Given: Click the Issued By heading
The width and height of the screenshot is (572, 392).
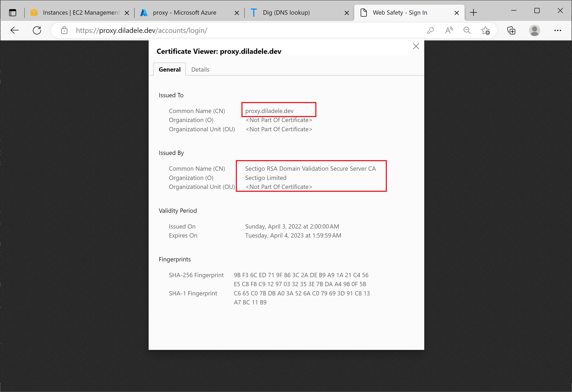Looking at the screenshot, I should coord(171,153).
